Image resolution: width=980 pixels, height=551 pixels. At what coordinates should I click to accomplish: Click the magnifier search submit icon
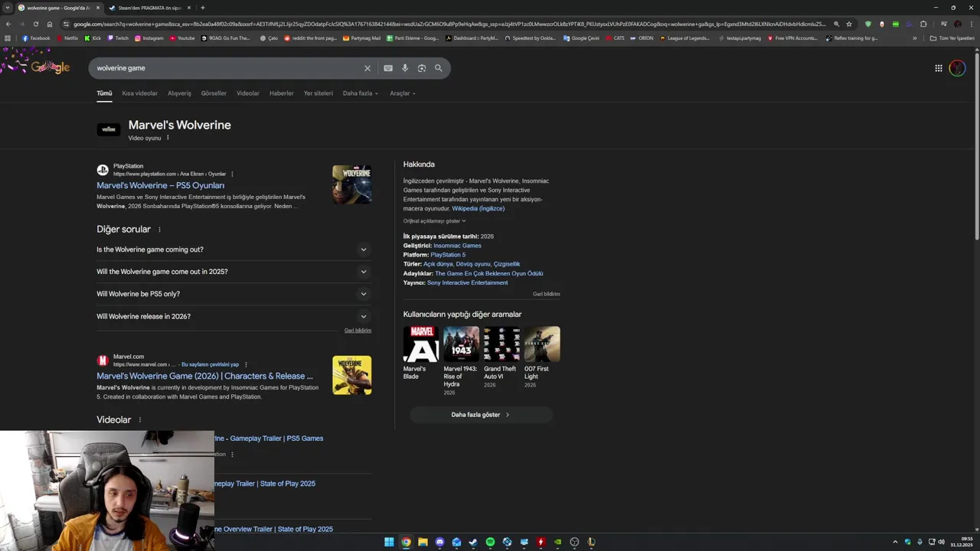(x=439, y=68)
